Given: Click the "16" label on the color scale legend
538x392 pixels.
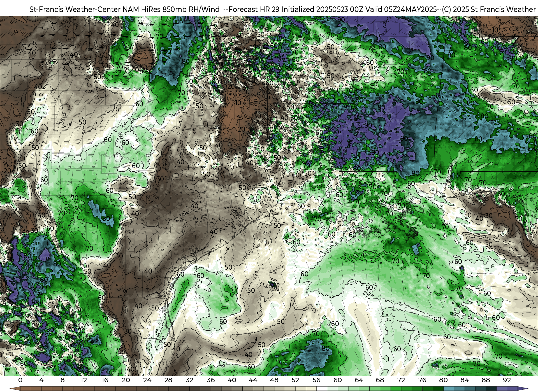Looking at the screenshot, I should coord(105,380).
